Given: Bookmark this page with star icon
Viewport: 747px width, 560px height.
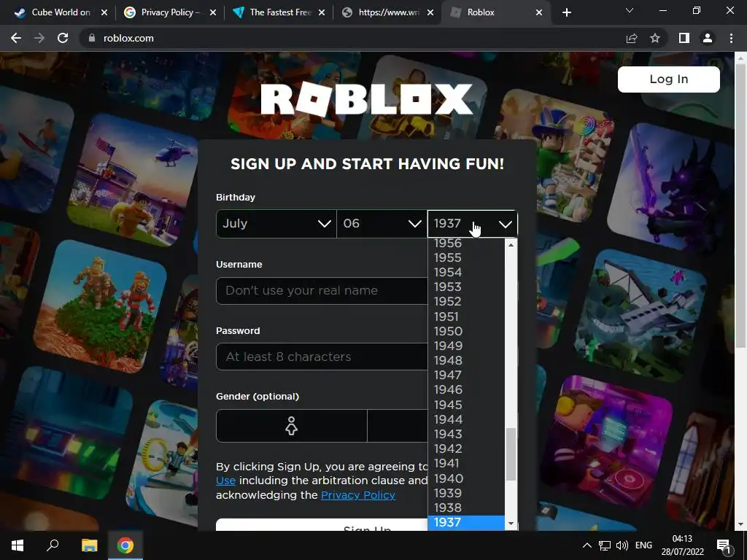Looking at the screenshot, I should pyautogui.click(x=655, y=38).
